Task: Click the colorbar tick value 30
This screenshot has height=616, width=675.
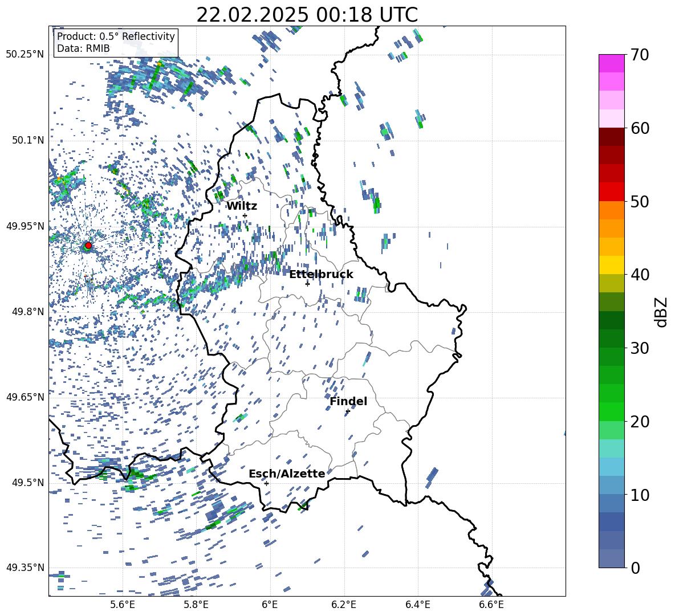Action: click(640, 348)
